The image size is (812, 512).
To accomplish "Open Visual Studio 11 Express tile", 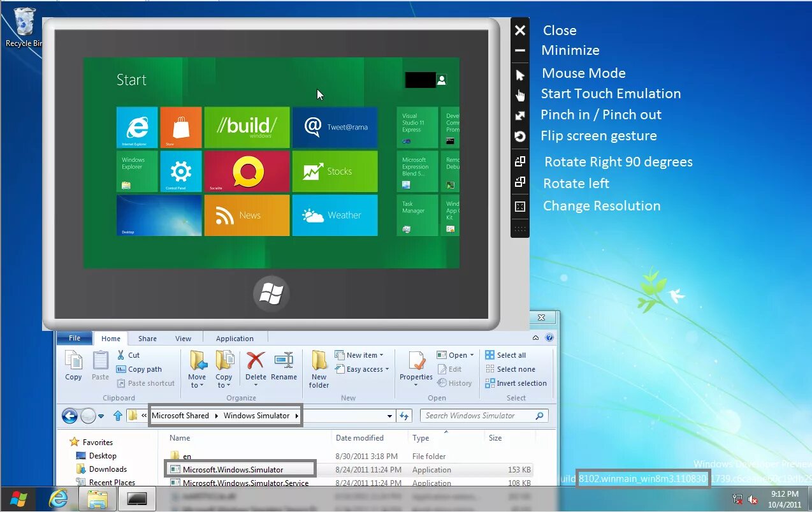I will click(417, 128).
